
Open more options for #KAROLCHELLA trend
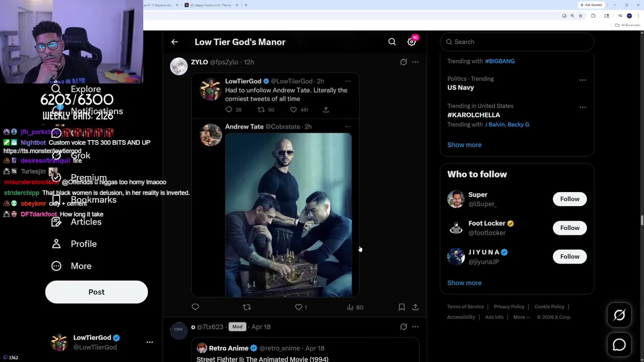click(582, 107)
